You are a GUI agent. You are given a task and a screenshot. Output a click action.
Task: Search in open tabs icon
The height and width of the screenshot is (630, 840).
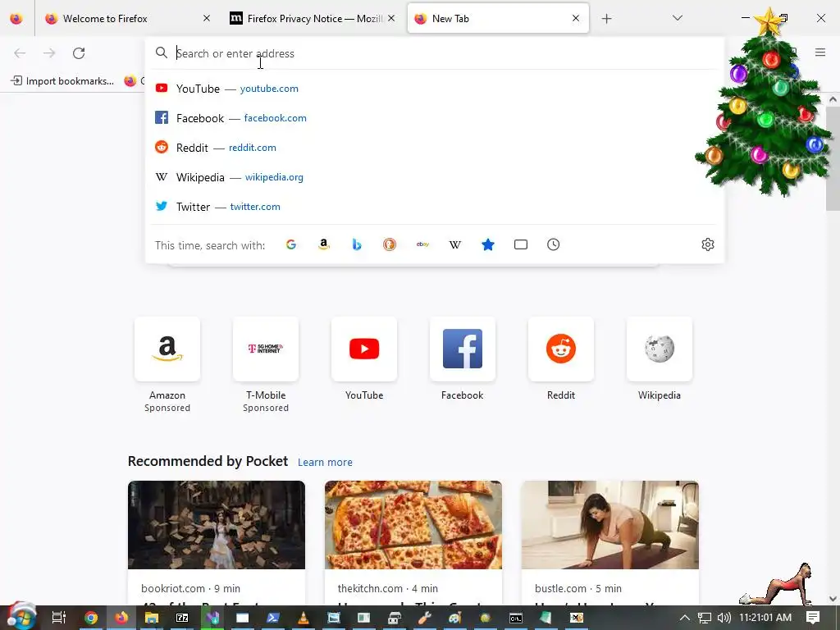coord(521,244)
